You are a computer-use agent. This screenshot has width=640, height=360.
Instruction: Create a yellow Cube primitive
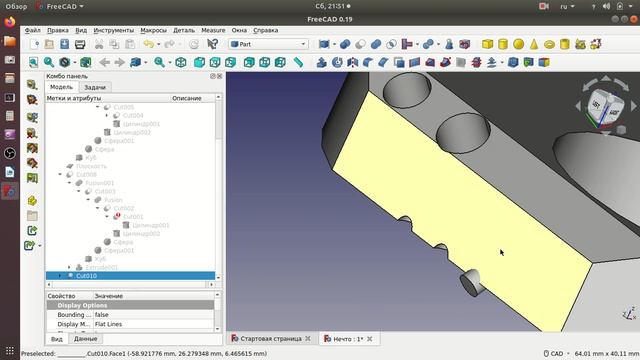[487, 44]
